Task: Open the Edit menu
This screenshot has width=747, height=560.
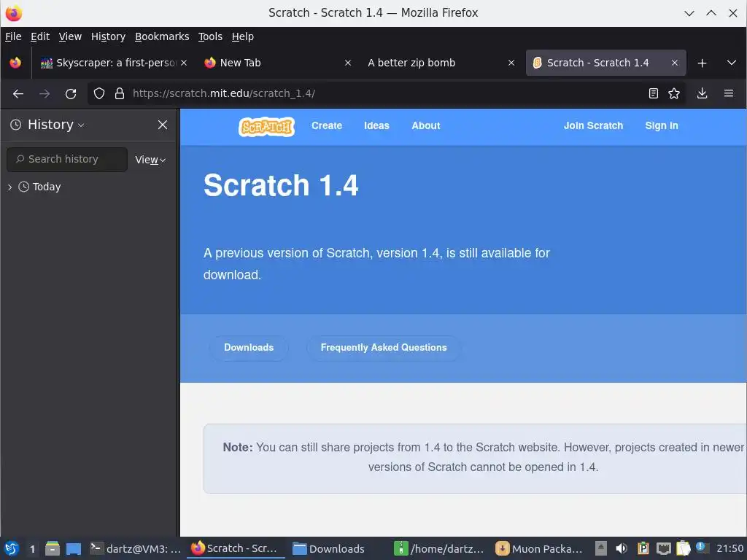Action: [x=40, y=36]
